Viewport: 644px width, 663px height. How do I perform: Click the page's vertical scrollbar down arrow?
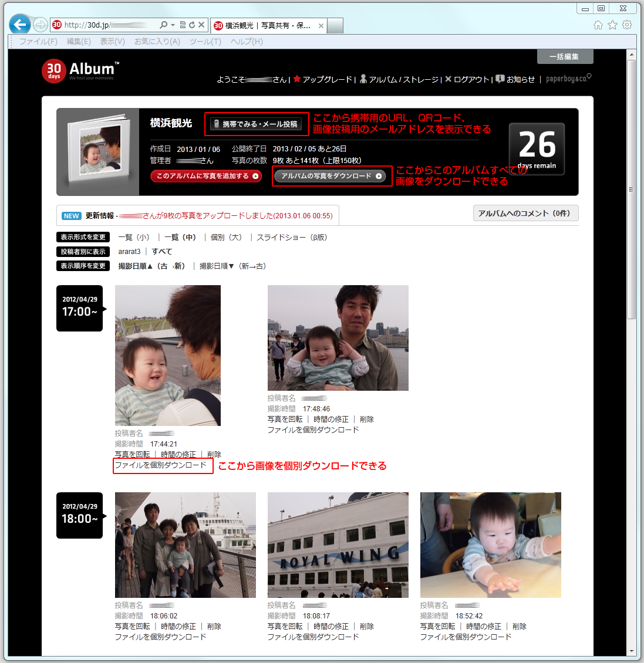(632, 651)
